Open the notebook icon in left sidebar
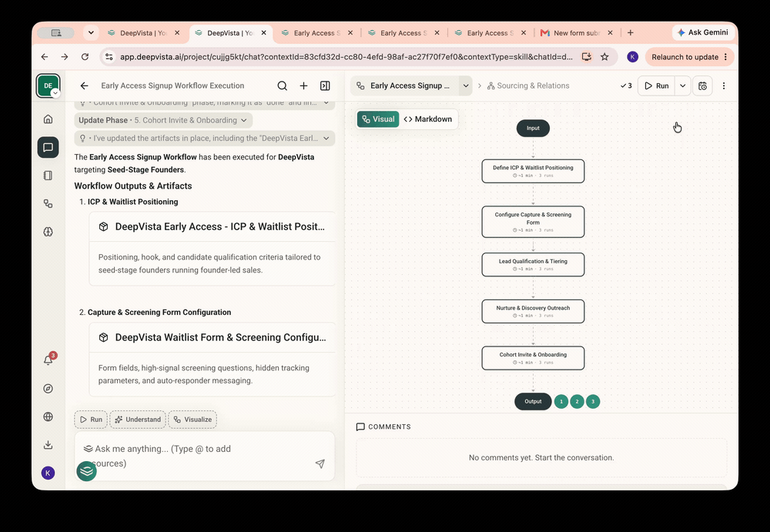Viewport: 770px width, 532px height. [48, 176]
